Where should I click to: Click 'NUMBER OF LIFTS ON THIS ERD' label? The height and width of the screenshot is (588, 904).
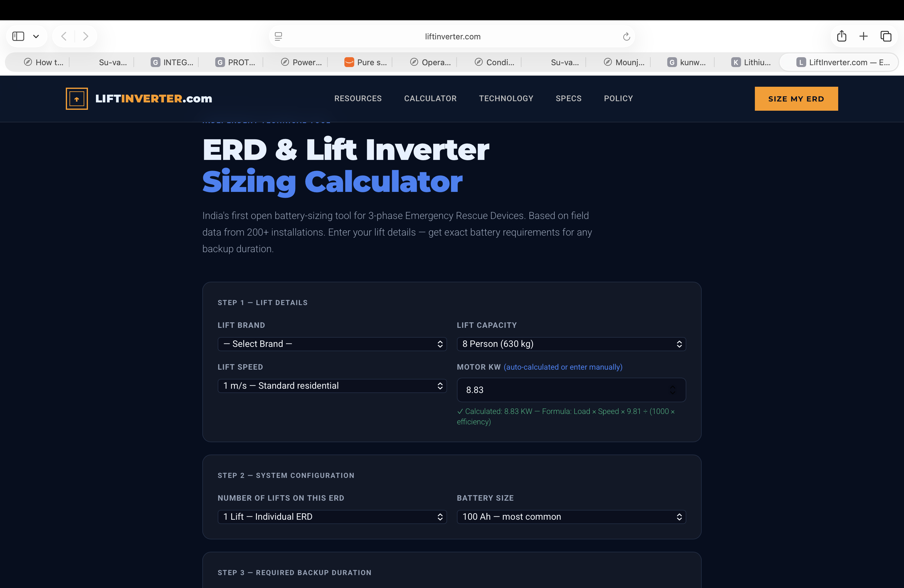tap(281, 498)
